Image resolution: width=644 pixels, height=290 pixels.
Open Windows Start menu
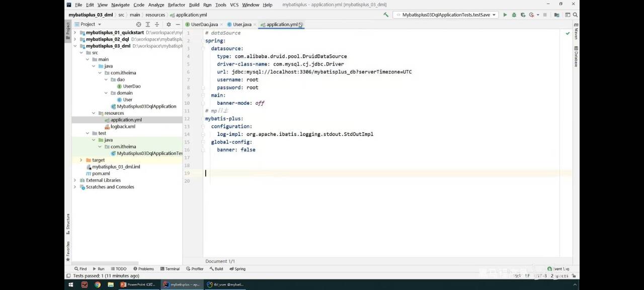point(71,284)
